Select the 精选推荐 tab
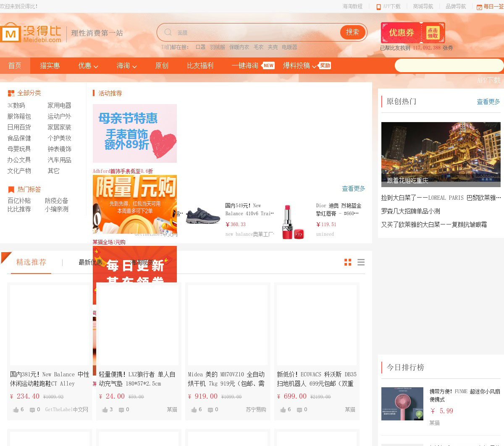This screenshot has height=446, width=504. click(x=31, y=262)
